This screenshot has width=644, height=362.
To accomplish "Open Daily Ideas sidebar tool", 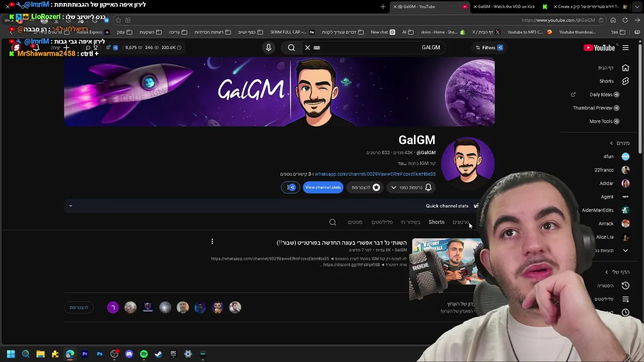I will (x=604, y=95).
